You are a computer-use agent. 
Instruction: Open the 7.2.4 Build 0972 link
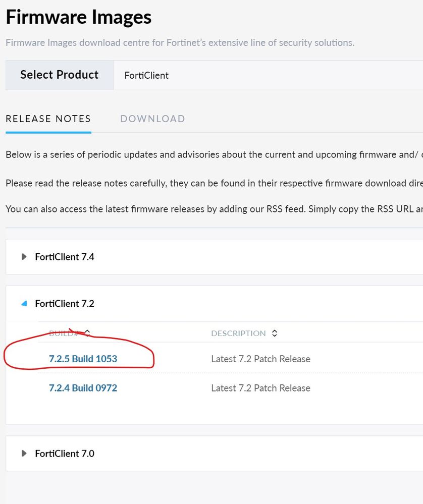click(x=83, y=388)
